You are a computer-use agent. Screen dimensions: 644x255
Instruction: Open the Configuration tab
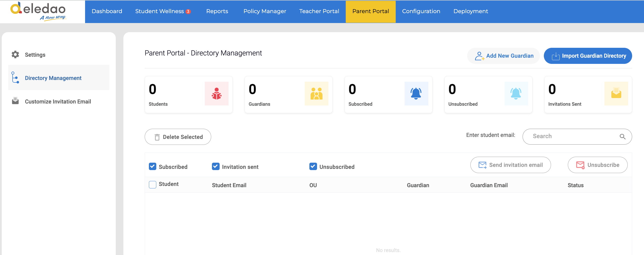421,11
